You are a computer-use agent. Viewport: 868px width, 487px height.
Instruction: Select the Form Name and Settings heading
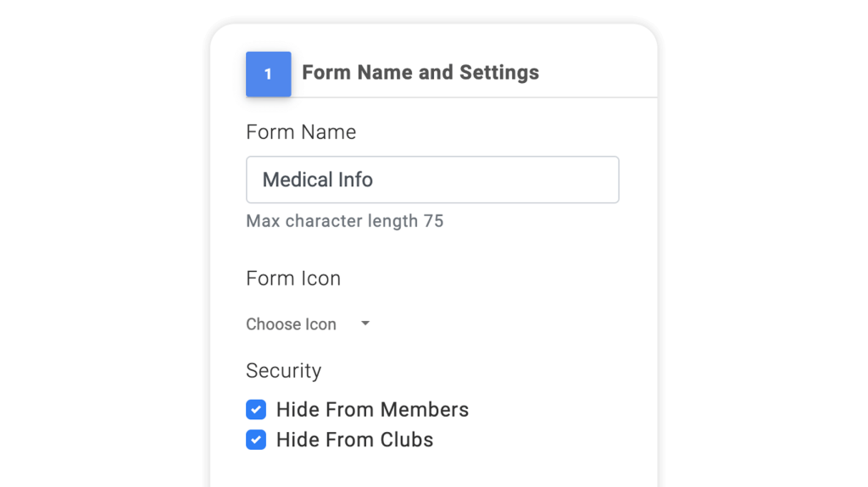(420, 73)
